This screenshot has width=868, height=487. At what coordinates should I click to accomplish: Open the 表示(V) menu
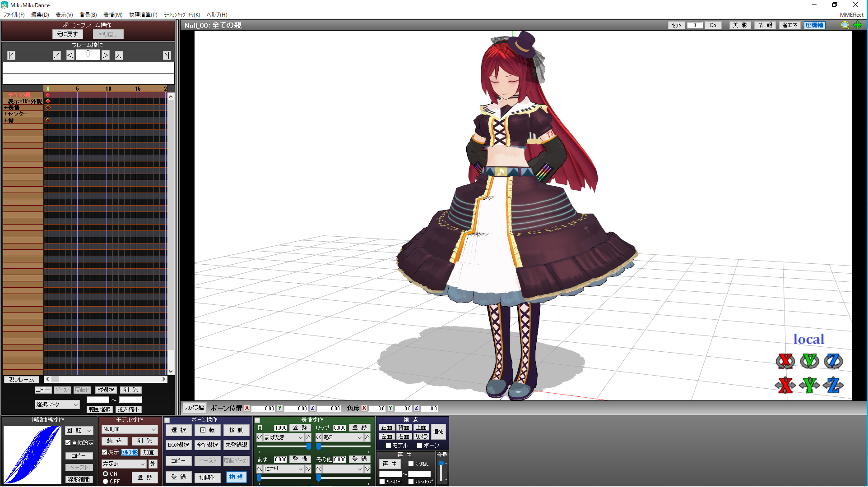tap(64, 14)
